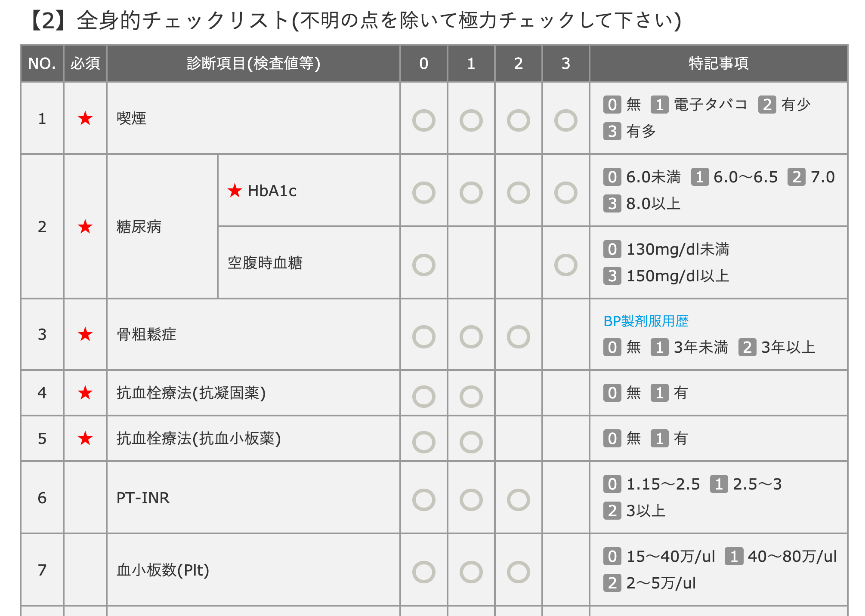The height and width of the screenshot is (616, 865).
Task: Select score 1 for 喫煙 (smoking)
Action: click(471, 120)
